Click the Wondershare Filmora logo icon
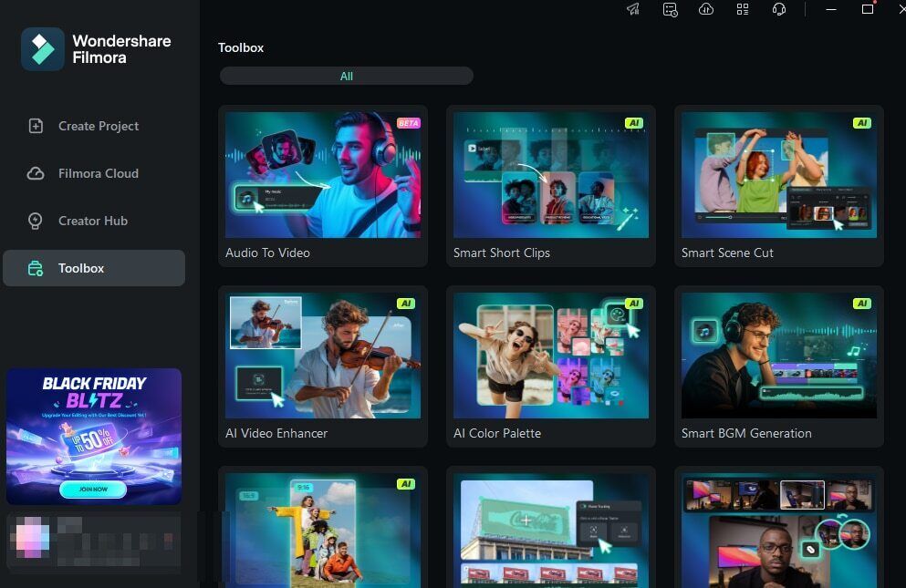 43,49
